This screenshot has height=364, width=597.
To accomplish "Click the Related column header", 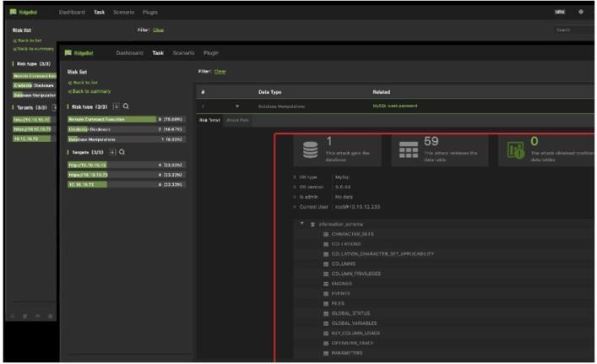I will coord(381,92).
